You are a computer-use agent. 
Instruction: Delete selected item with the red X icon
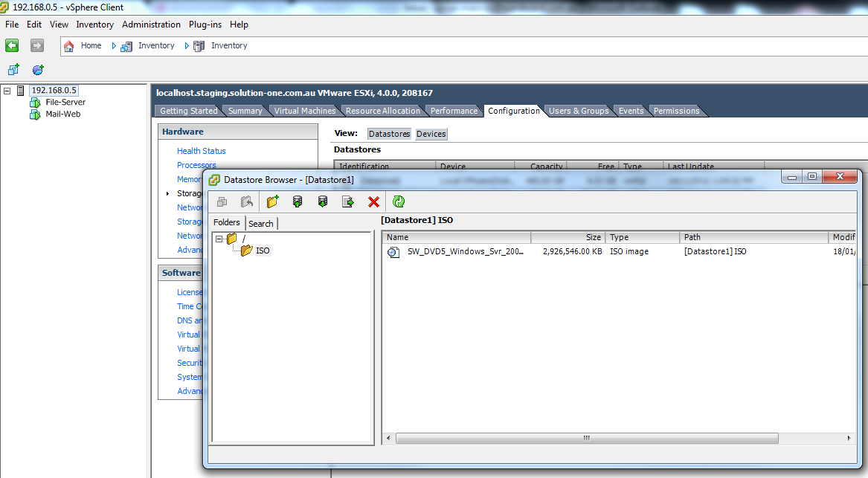(373, 201)
